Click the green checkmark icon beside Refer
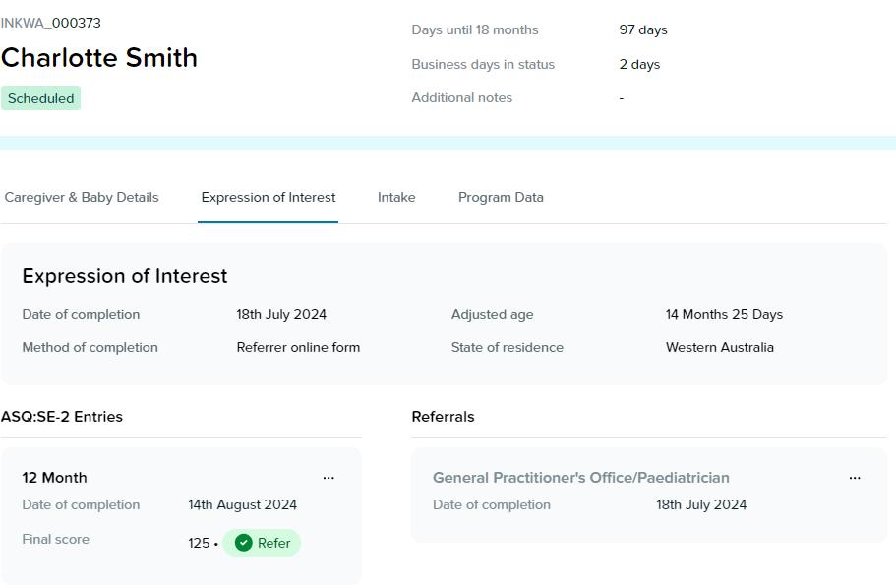The image size is (896, 588). (244, 543)
